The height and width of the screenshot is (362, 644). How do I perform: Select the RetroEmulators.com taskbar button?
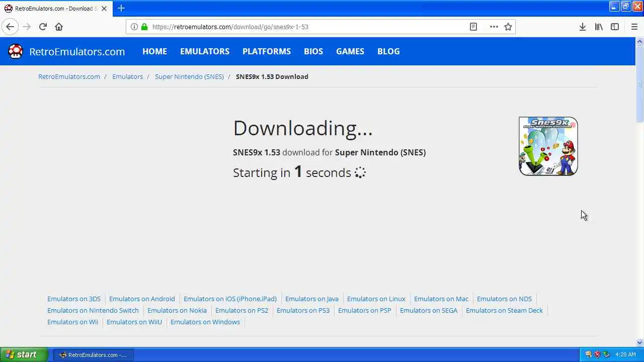tap(93, 354)
